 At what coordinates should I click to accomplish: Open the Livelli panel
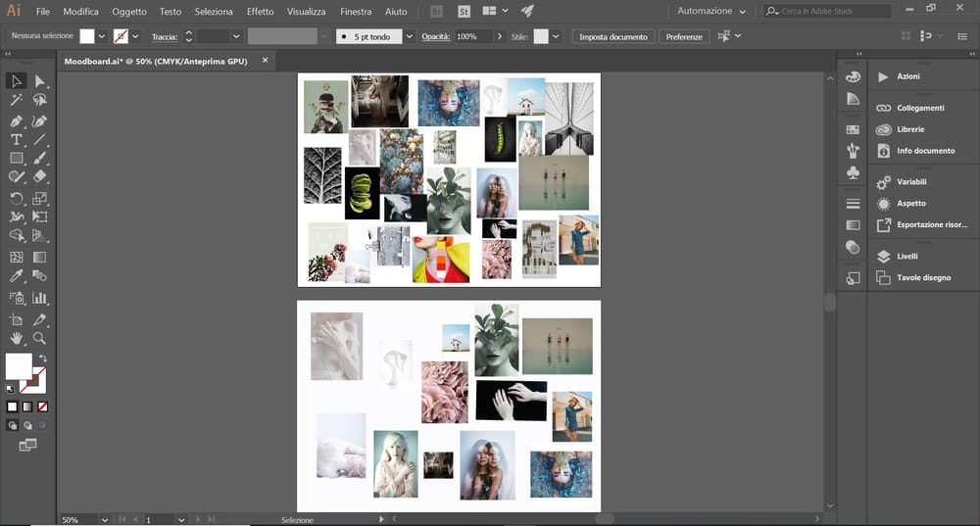click(906, 256)
